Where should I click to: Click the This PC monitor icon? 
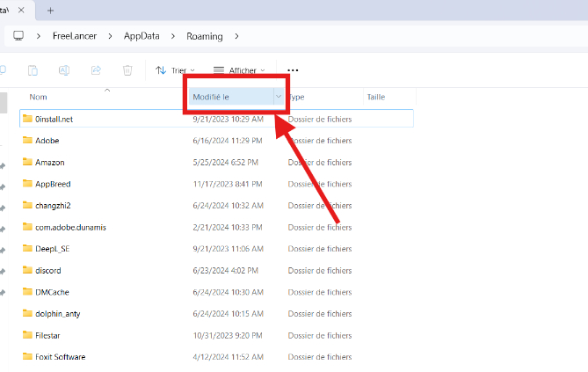[18, 36]
